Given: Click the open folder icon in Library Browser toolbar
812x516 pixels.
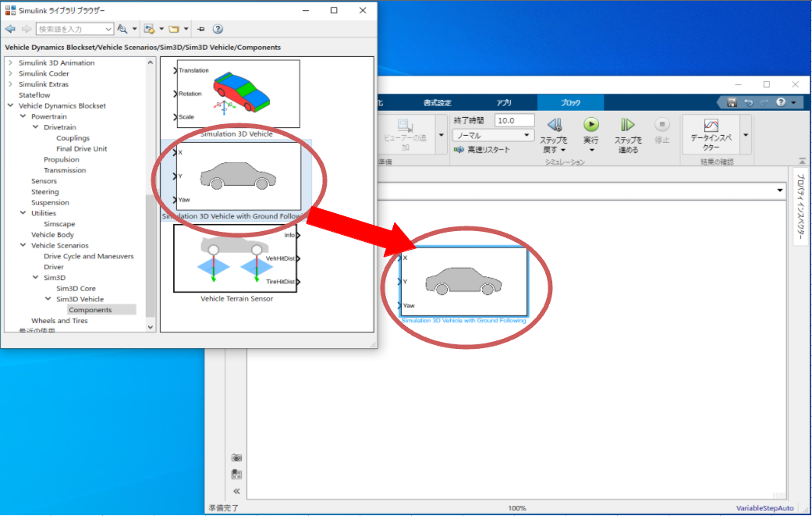Looking at the screenshot, I should tap(174, 29).
